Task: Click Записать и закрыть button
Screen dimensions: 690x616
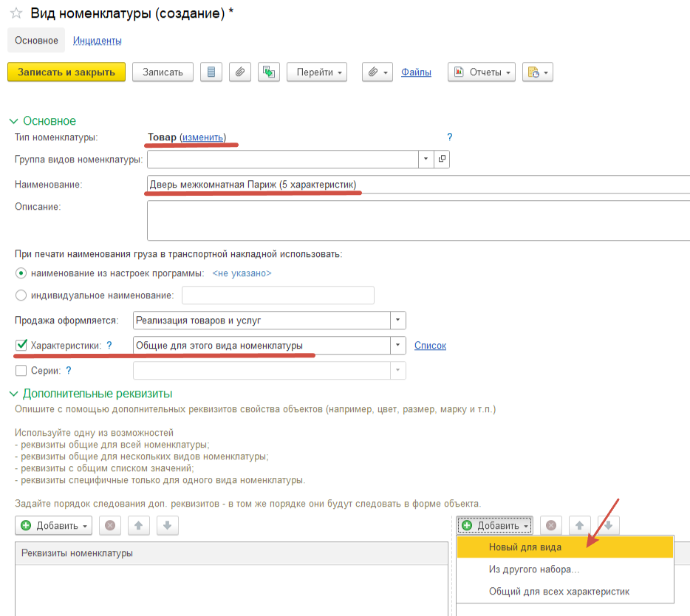Action: 66,72
